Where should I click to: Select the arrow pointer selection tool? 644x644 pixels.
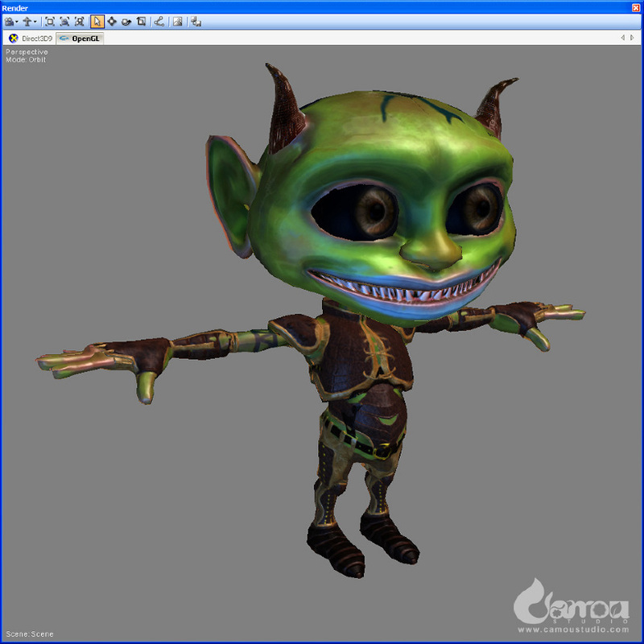click(97, 22)
